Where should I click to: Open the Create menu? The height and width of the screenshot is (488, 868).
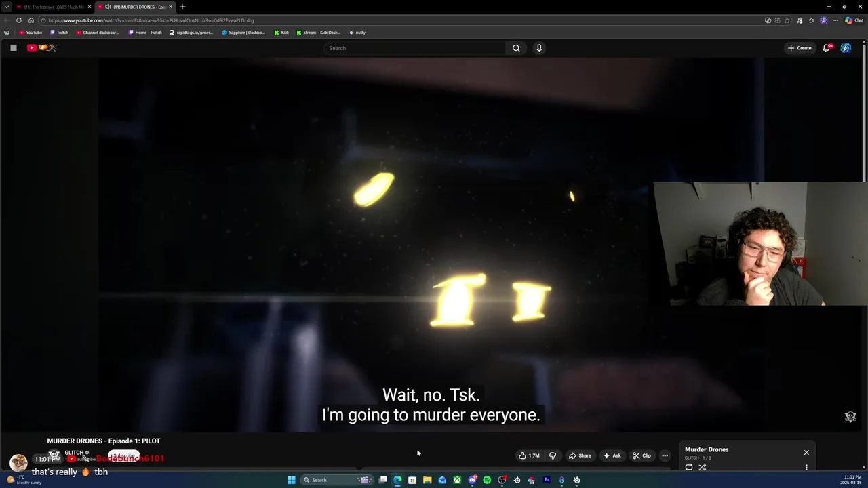tap(800, 48)
